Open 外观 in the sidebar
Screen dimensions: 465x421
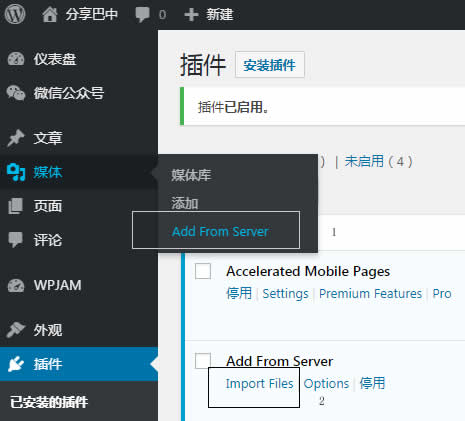pos(48,330)
